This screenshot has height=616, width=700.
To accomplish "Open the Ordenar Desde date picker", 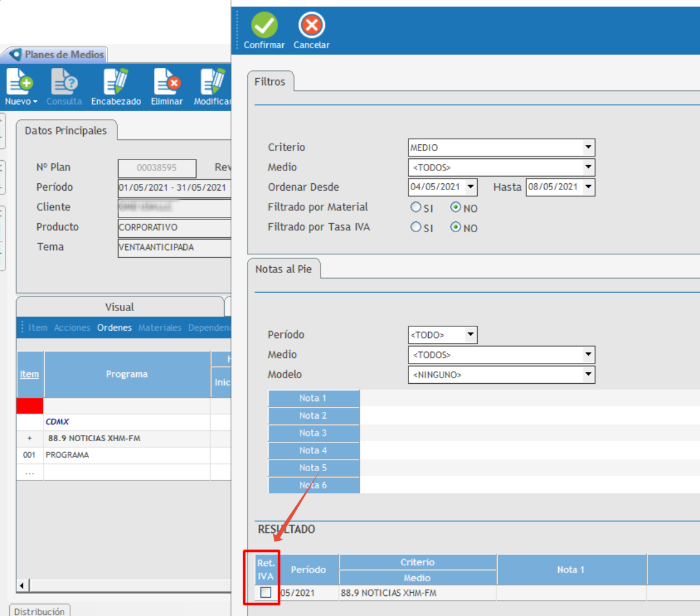I will coord(470,187).
